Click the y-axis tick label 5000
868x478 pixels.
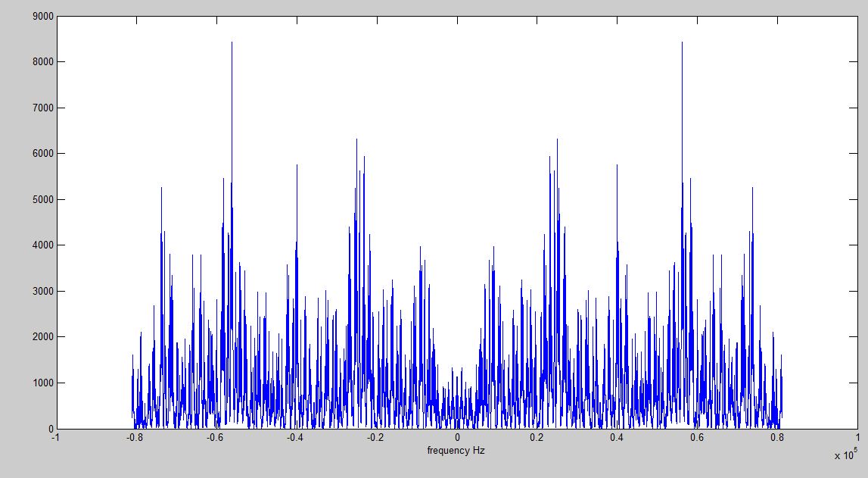43,199
